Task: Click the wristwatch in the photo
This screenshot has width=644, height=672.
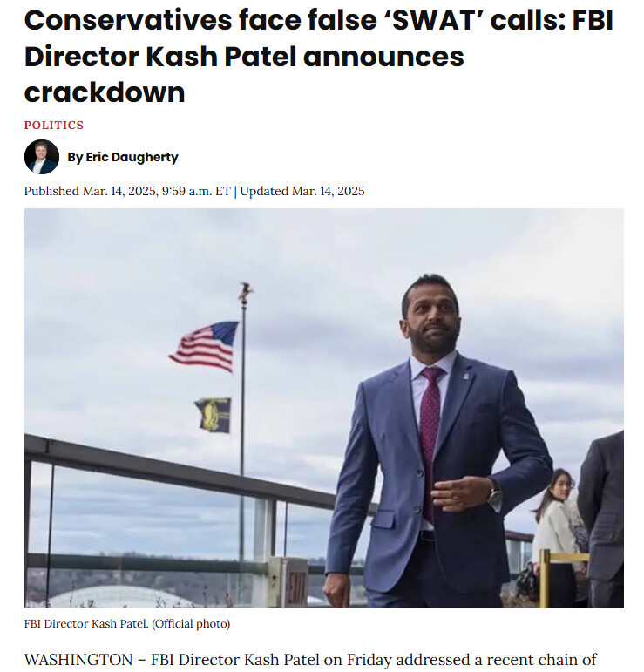Action: pyautogui.click(x=494, y=497)
